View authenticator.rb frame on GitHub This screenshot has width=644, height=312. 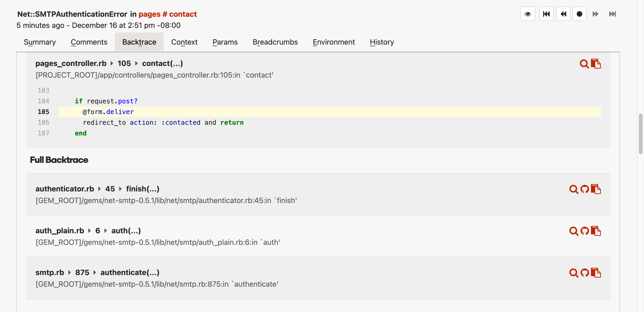point(585,189)
